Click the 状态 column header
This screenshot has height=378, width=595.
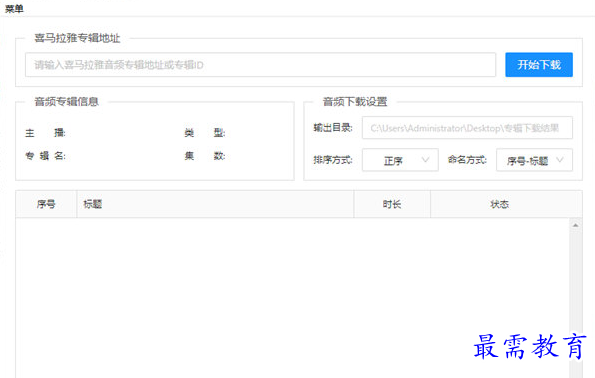point(506,204)
